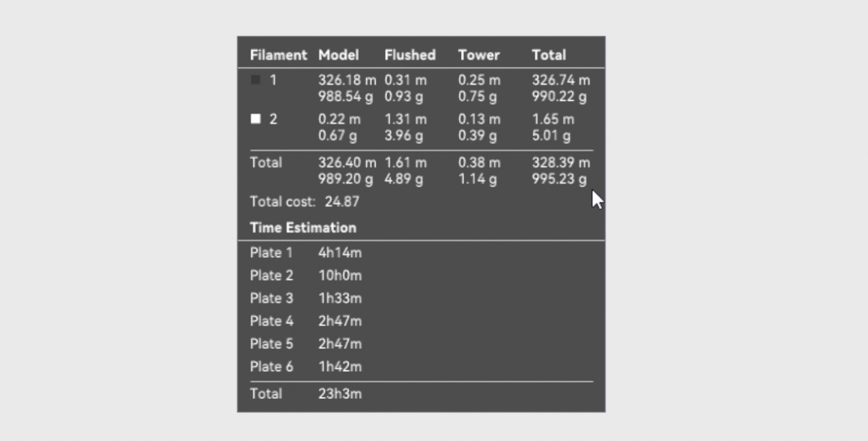Click filament 2 flushed value 1.31 m
The image size is (868, 441).
tap(405, 119)
